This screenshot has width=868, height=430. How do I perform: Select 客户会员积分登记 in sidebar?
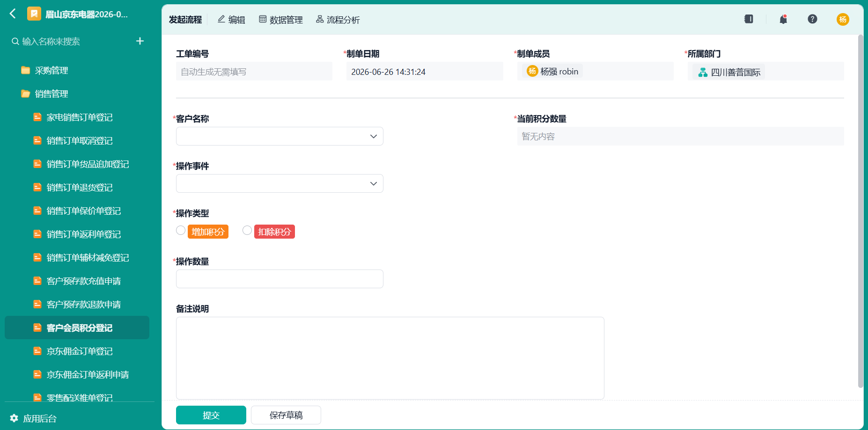77,328
